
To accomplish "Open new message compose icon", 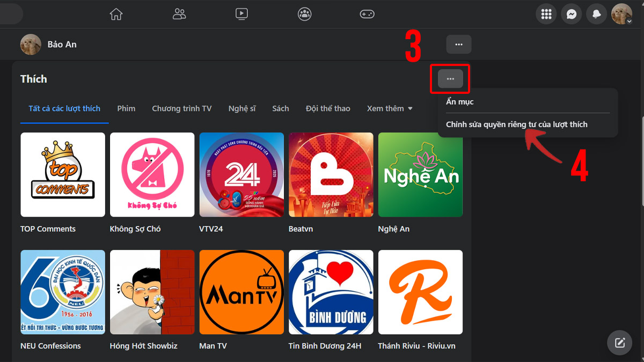I will tap(620, 343).
